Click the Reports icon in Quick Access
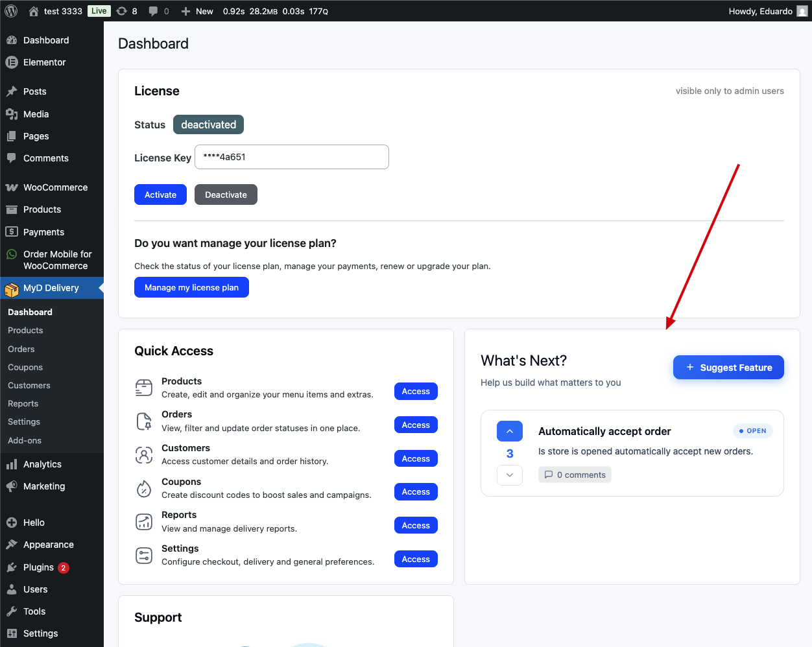The height and width of the screenshot is (647, 812). 144,521
